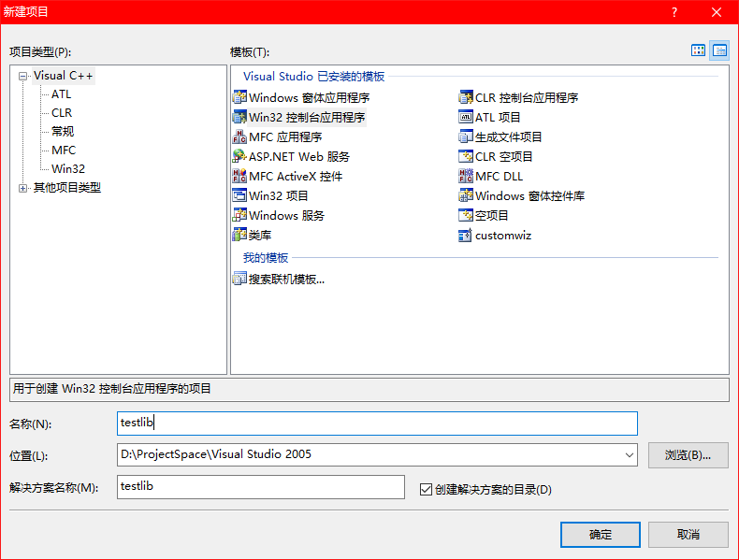Select the MFC ActiveX 控件 template icon
This screenshot has width=739, height=560.
tap(240, 177)
